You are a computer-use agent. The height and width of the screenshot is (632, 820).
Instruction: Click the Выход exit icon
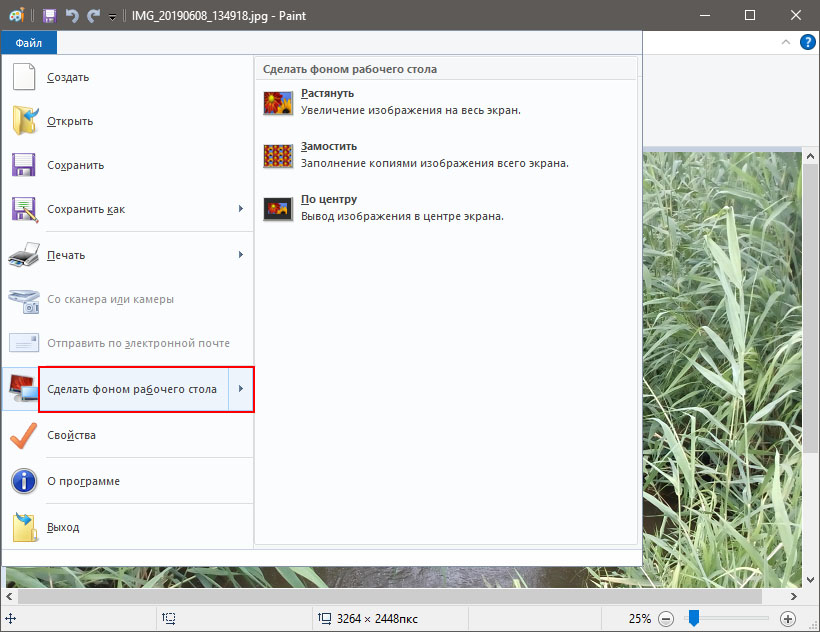[x=25, y=526]
